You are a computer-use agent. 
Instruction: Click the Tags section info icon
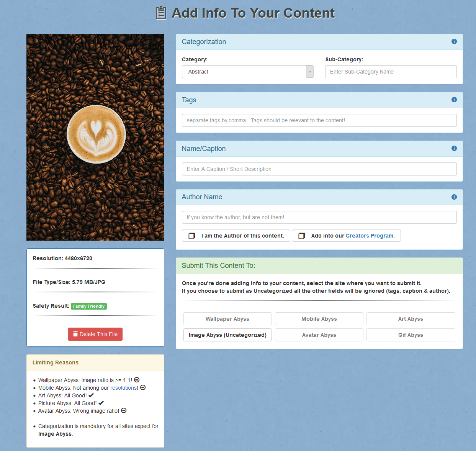click(454, 100)
